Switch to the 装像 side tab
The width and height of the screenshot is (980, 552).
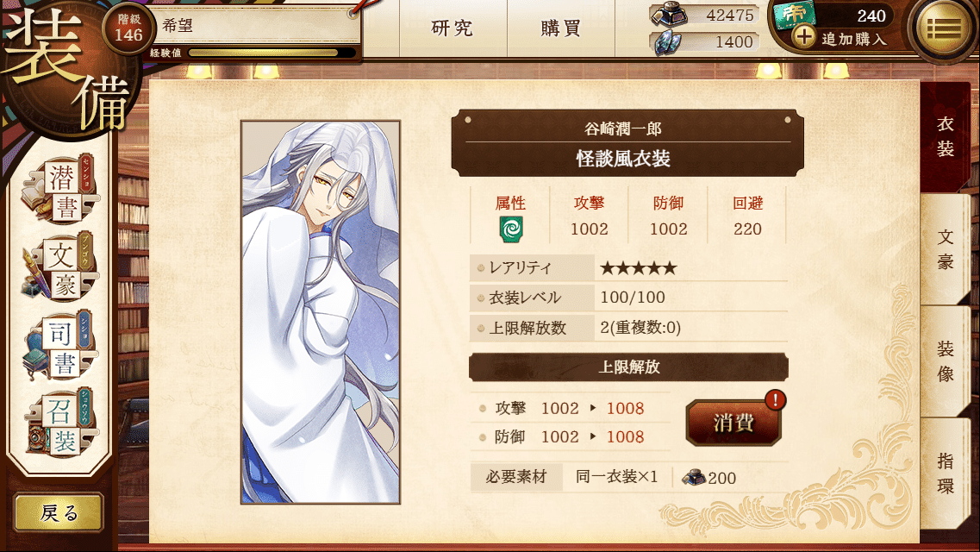[x=945, y=361]
